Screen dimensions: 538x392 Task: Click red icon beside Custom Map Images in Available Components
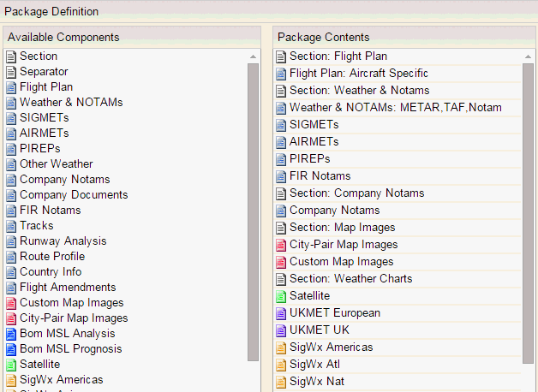point(11,303)
